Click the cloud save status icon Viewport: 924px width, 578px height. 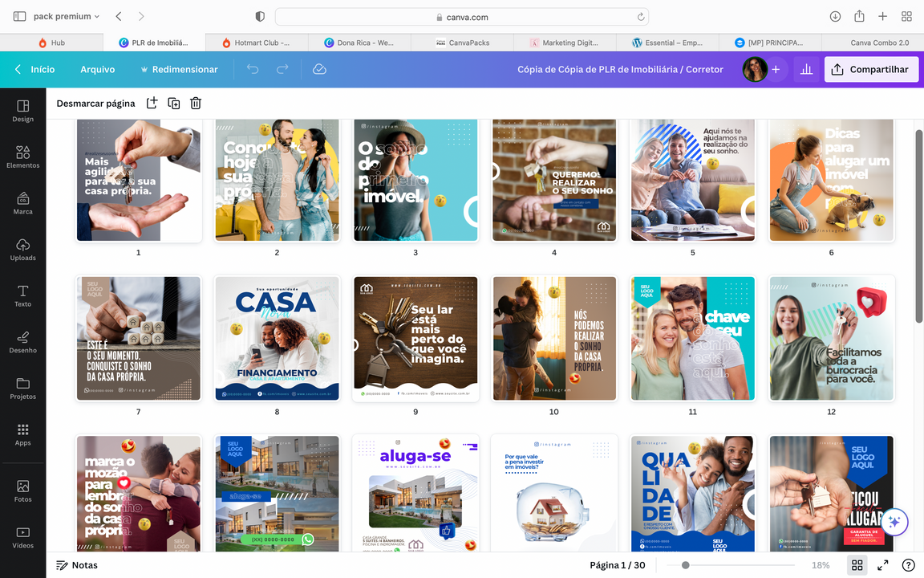pos(319,70)
